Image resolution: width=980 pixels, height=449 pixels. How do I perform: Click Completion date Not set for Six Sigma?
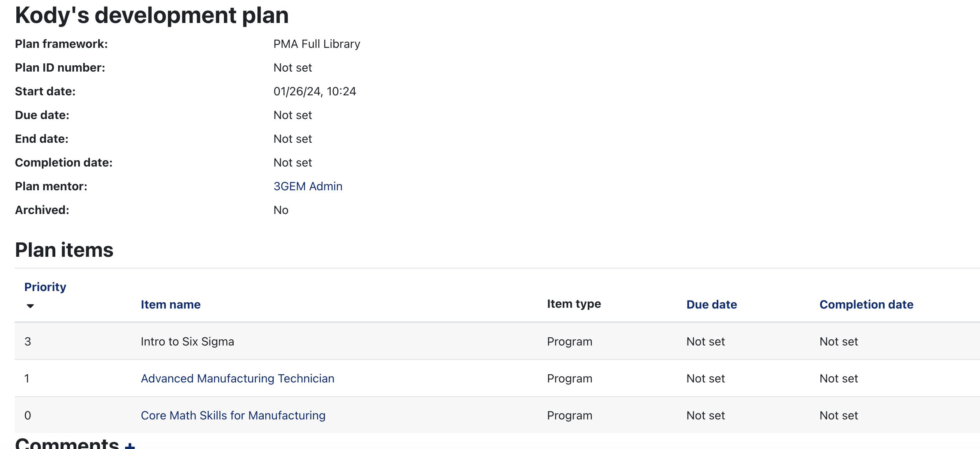click(838, 342)
